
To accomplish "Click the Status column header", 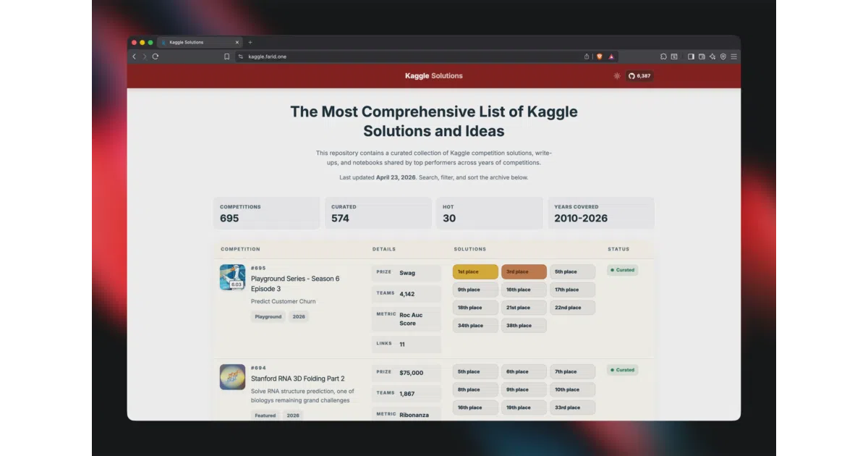I will pos(618,249).
